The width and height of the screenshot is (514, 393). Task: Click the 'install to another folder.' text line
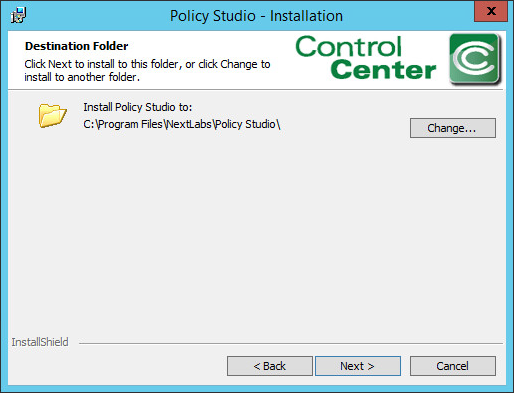tap(82, 77)
